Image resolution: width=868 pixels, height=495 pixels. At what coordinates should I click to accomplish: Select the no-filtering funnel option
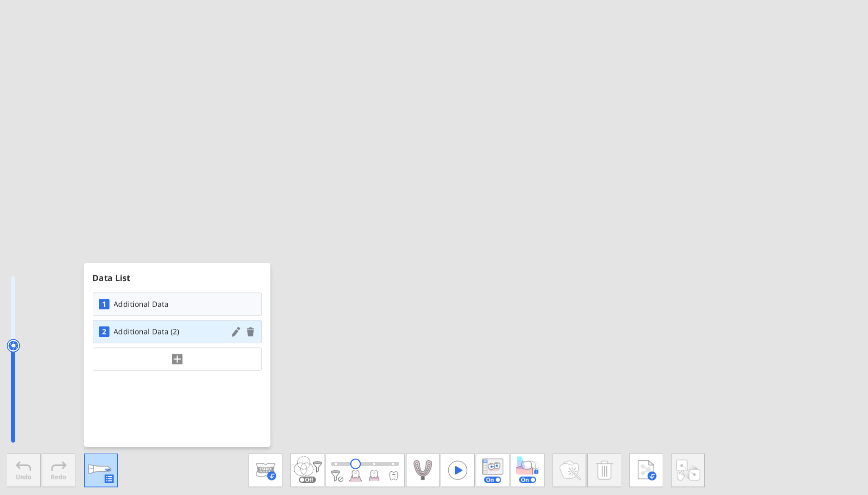tap(337, 476)
